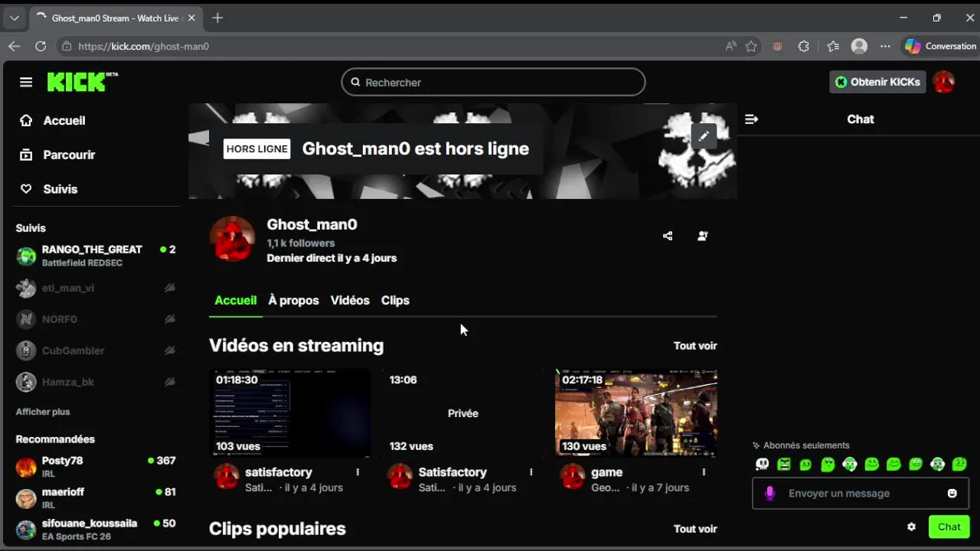The height and width of the screenshot is (551, 980).
Task: Click the browser back arrow
Action: coord(14,46)
